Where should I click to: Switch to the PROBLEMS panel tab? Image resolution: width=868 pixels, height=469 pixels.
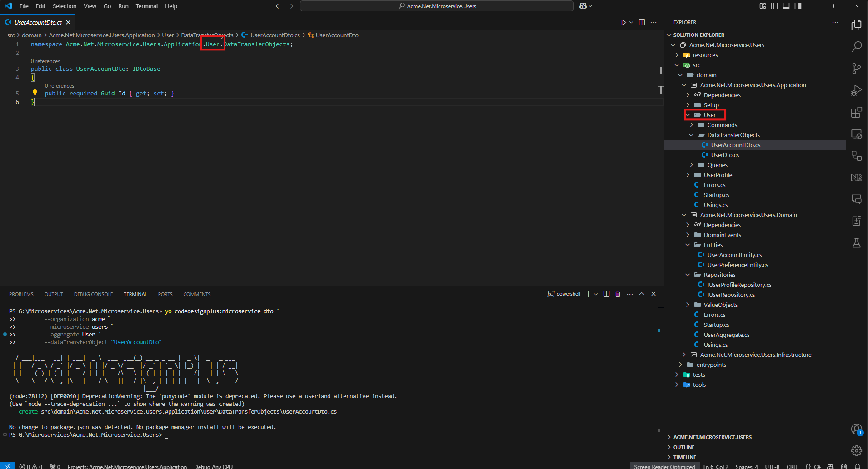point(21,294)
